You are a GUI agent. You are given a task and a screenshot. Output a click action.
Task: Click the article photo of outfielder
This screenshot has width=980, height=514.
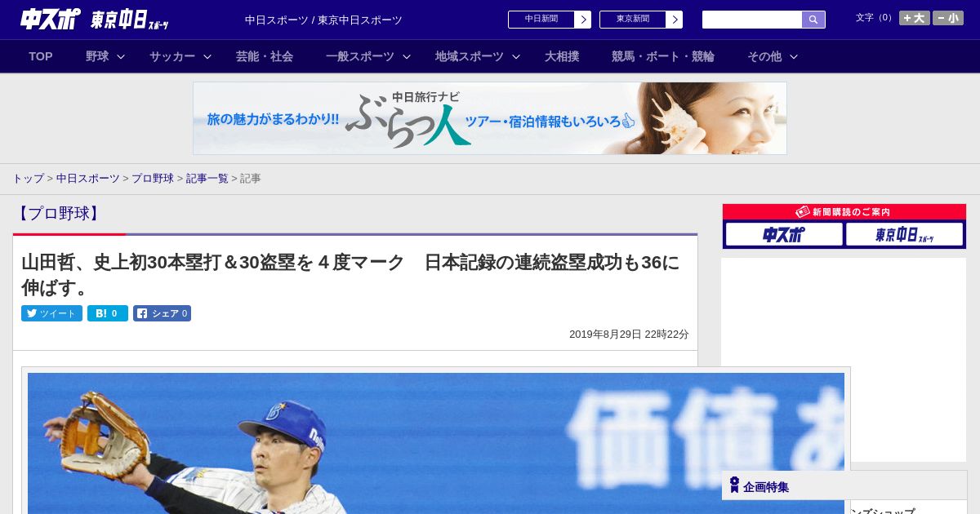pyautogui.click(x=436, y=443)
